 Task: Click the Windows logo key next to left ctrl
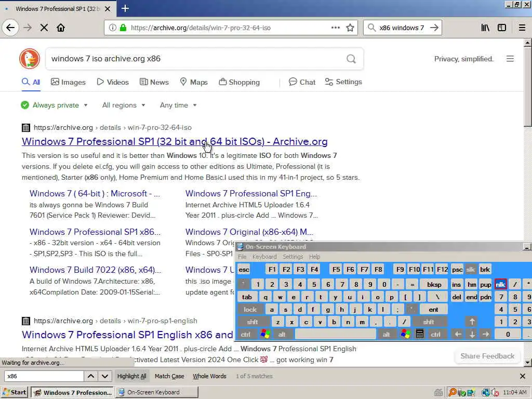(265, 334)
